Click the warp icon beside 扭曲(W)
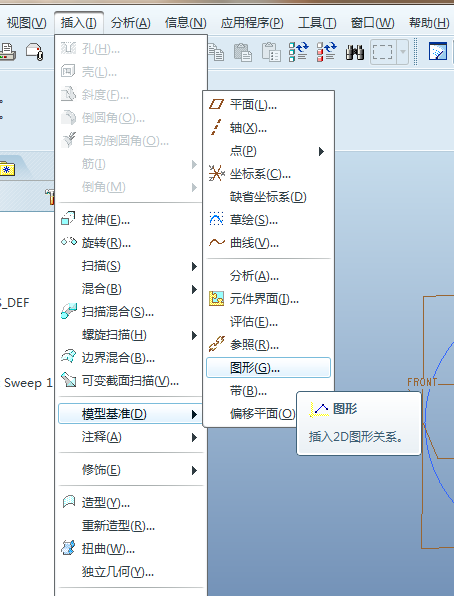 coord(68,548)
